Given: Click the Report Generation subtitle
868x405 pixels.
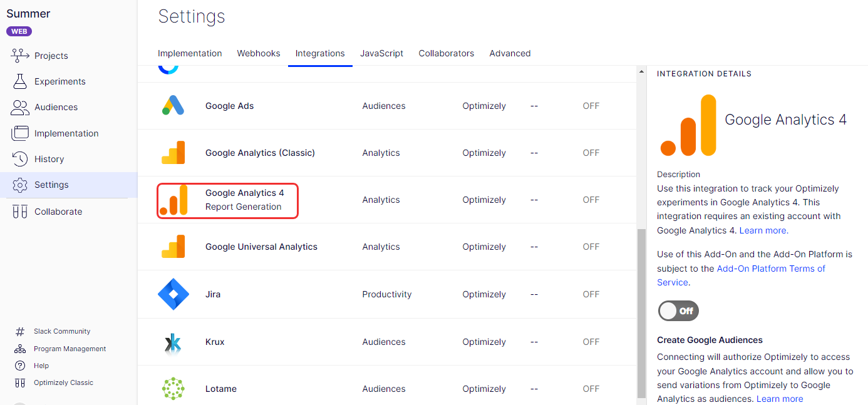Looking at the screenshot, I should click(244, 207).
